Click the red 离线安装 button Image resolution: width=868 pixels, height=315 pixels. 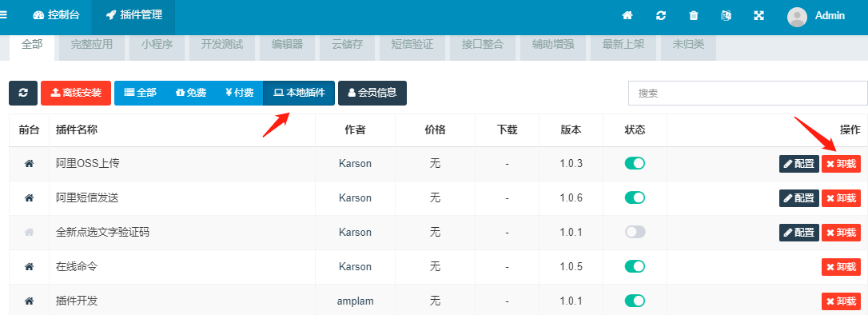pyautogui.click(x=76, y=93)
